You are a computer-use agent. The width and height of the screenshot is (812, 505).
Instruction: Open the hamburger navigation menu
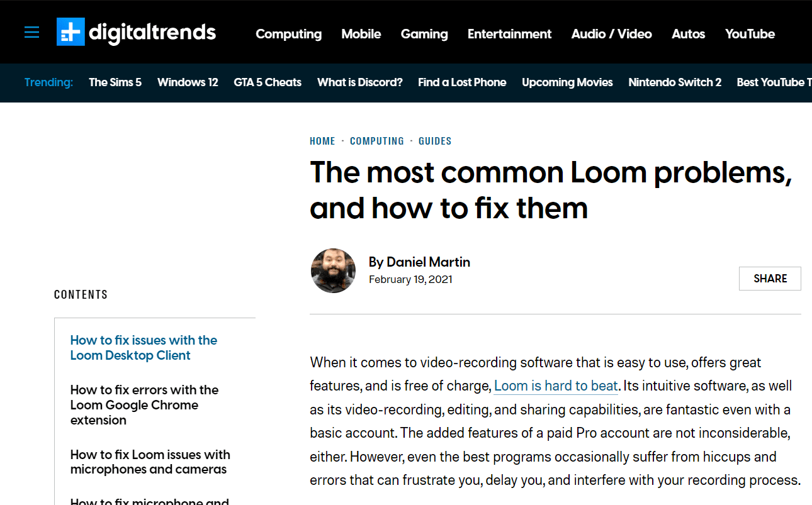(x=31, y=33)
